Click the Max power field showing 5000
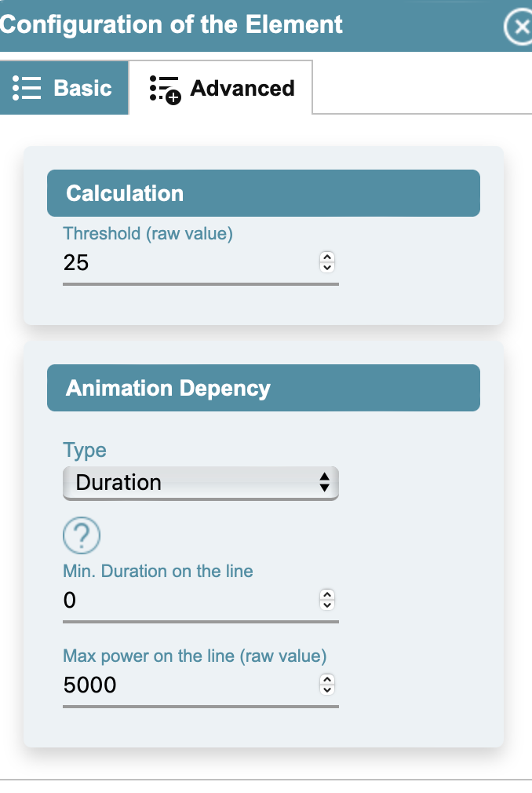 (x=201, y=685)
